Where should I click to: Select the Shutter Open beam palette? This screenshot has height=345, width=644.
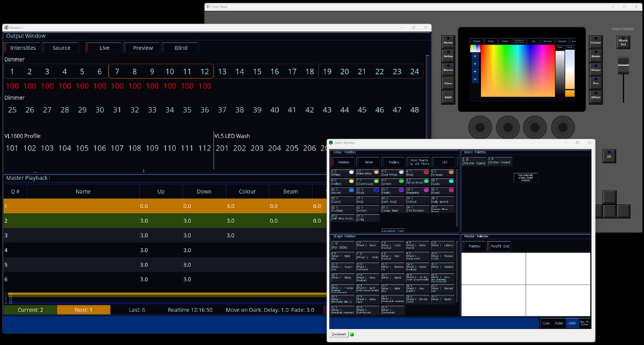tap(474, 162)
